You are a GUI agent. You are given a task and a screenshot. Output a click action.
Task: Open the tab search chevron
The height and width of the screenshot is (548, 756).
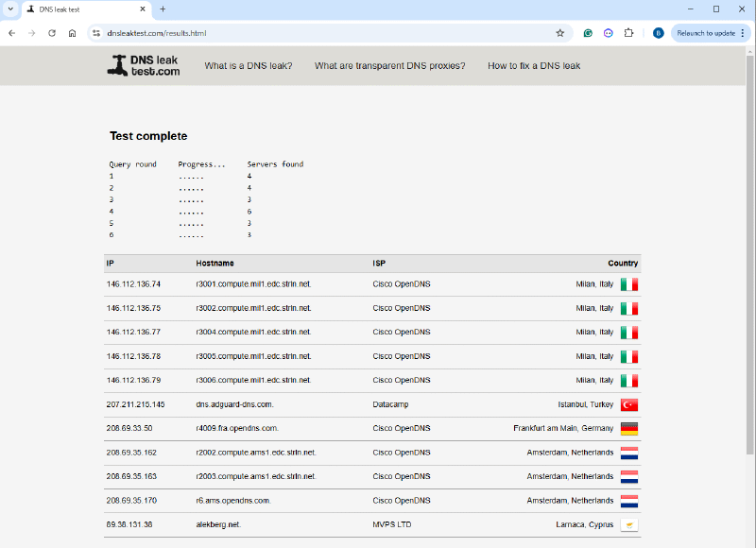[x=9, y=9]
